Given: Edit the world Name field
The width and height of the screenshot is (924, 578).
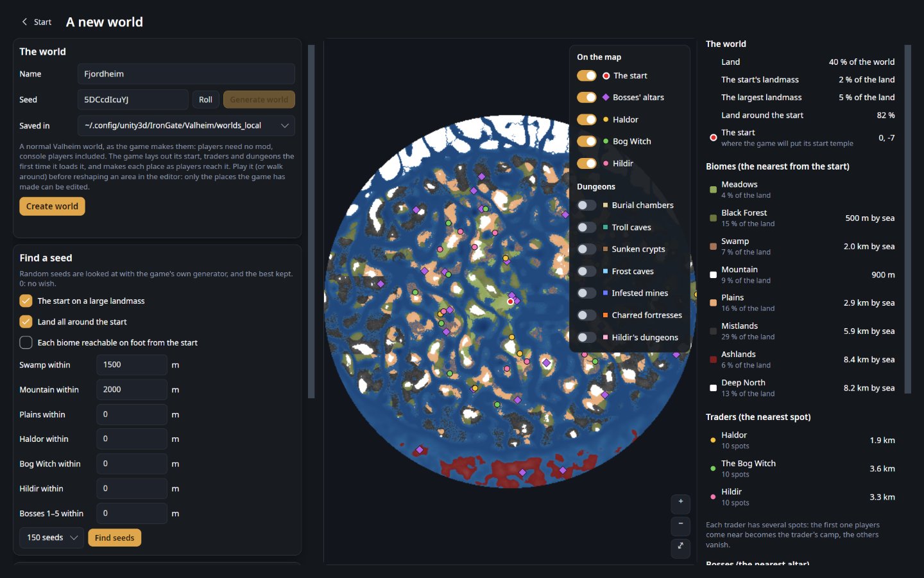Looking at the screenshot, I should point(186,74).
